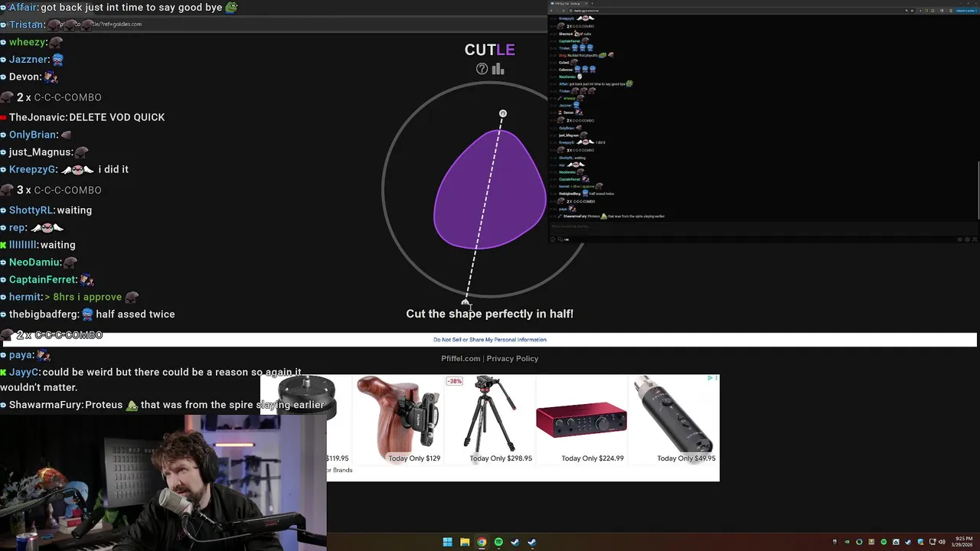The image size is (980, 551).
Task: Click the CUTLE game title
Action: click(490, 50)
